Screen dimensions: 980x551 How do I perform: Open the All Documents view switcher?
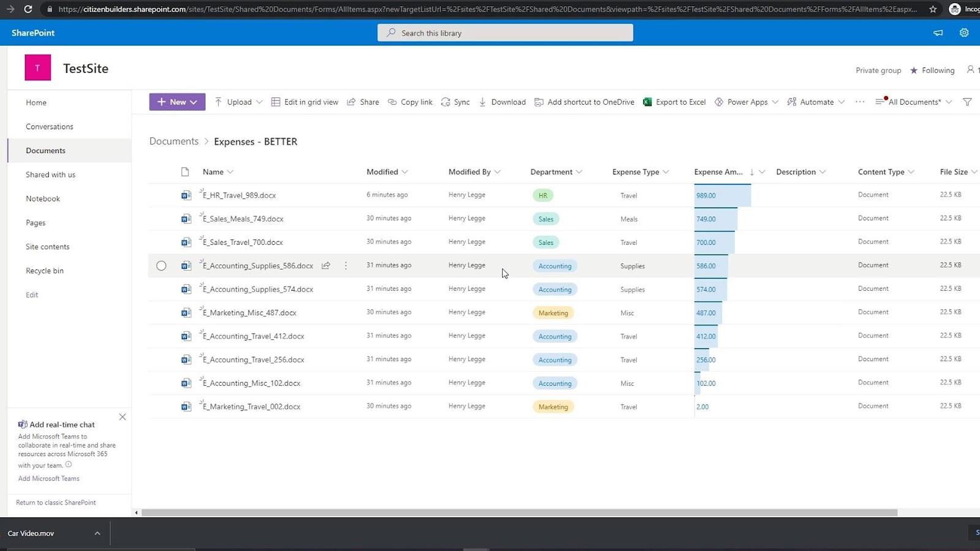[x=914, y=102]
